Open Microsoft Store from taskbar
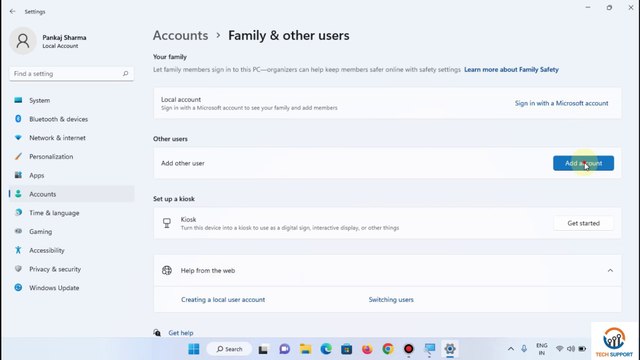The height and width of the screenshot is (360, 640). point(347,349)
